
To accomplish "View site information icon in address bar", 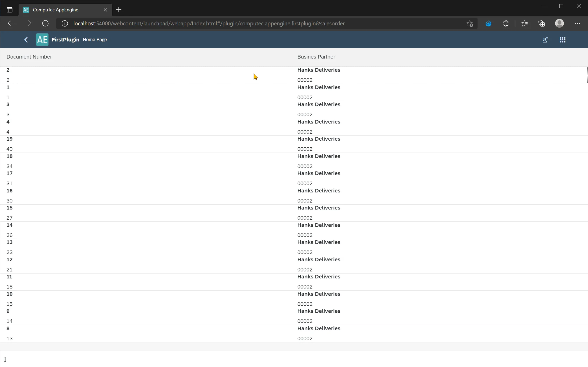I will (x=65, y=24).
